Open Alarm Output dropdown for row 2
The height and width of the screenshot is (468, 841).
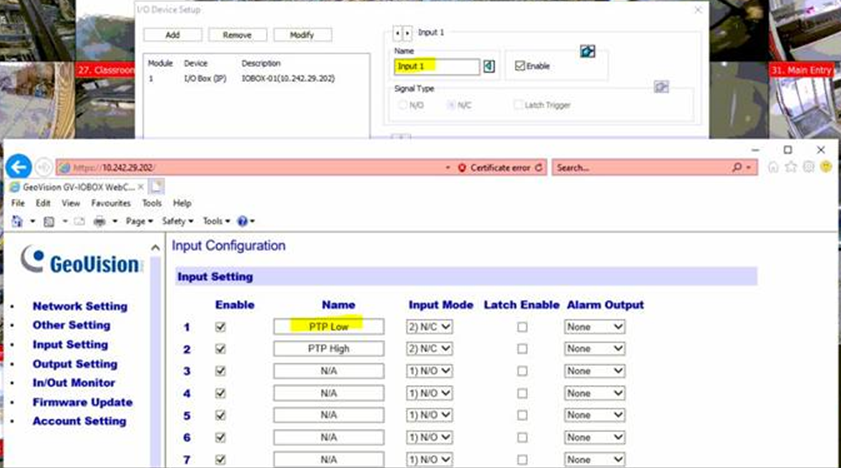[x=594, y=348]
